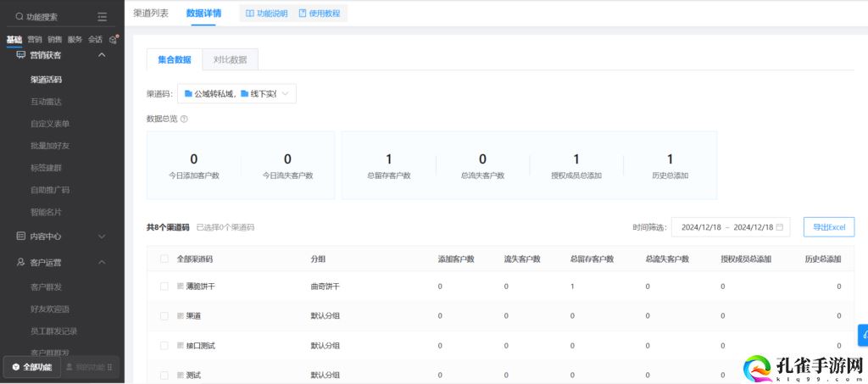Click the QR icon beside 薄脆饼干
Screen dimensions: 868x384
[180, 287]
